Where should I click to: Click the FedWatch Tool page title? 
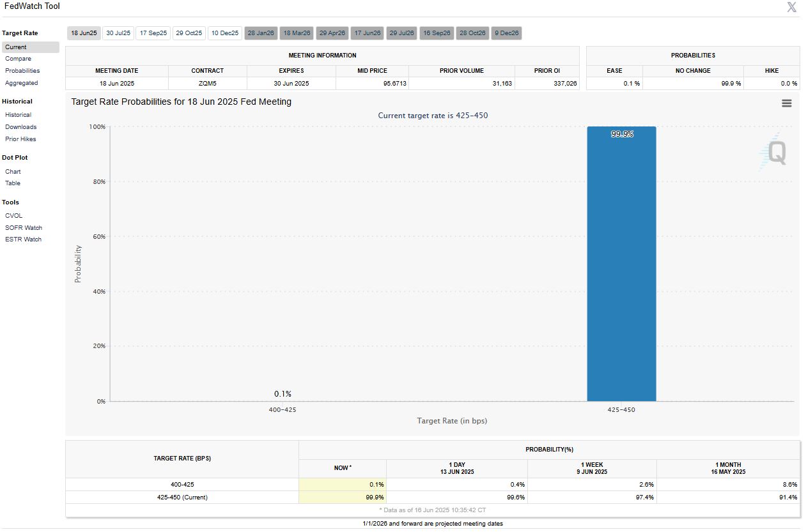click(x=32, y=6)
